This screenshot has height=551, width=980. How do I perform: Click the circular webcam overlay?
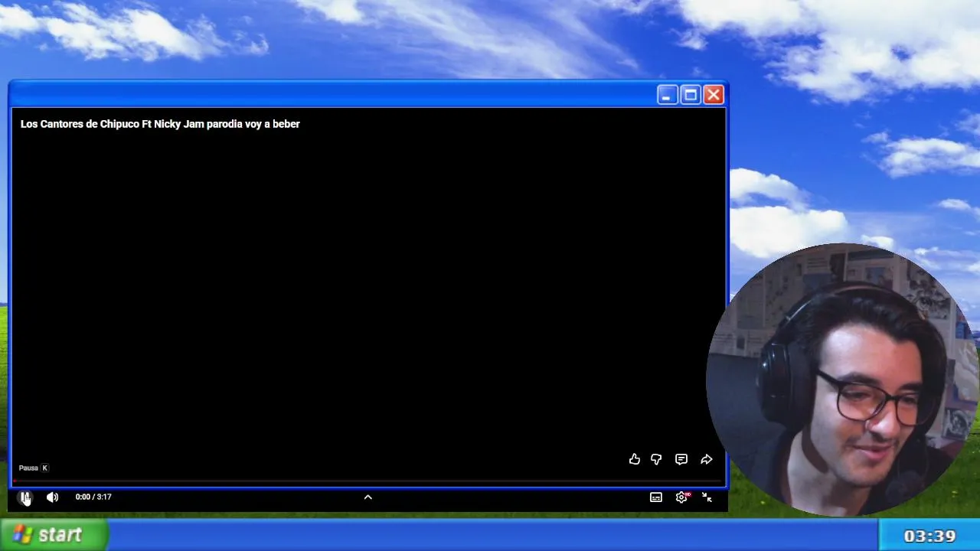point(842,380)
